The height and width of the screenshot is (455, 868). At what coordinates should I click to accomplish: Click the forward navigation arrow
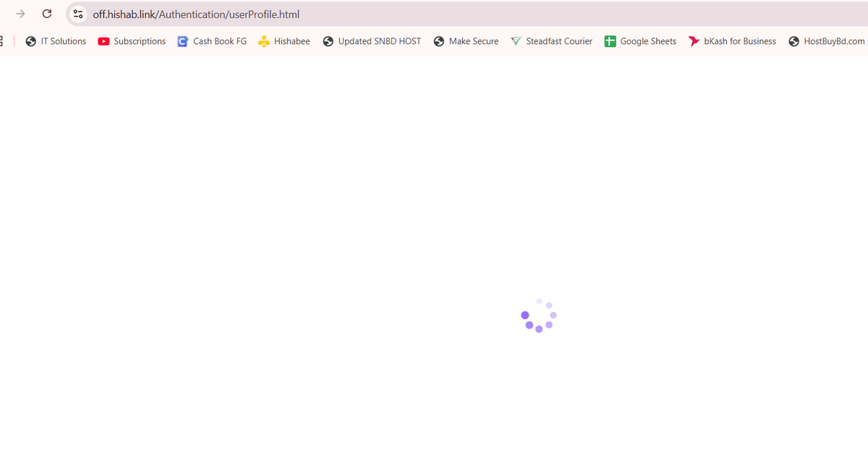point(20,14)
